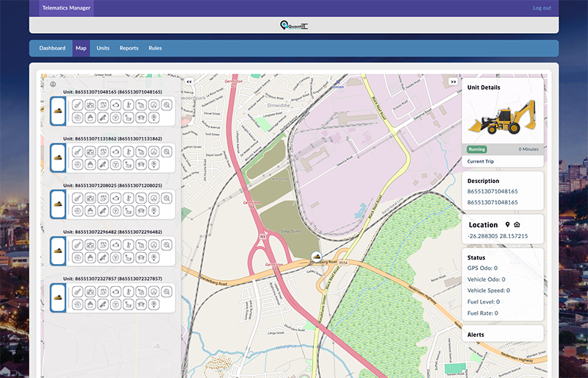Switch to the Reports tab

point(129,49)
